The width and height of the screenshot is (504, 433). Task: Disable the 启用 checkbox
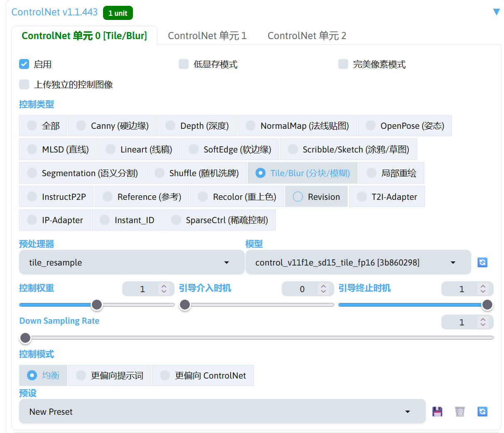coord(24,64)
